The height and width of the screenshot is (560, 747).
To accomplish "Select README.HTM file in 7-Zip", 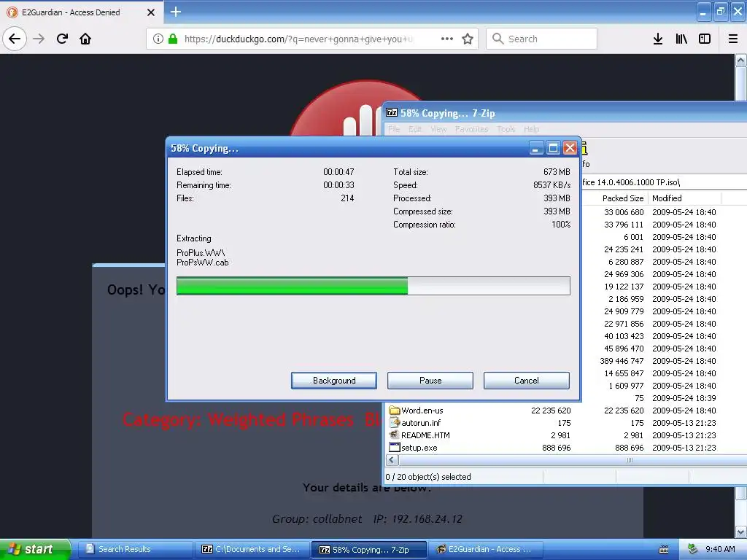I will pos(425,435).
